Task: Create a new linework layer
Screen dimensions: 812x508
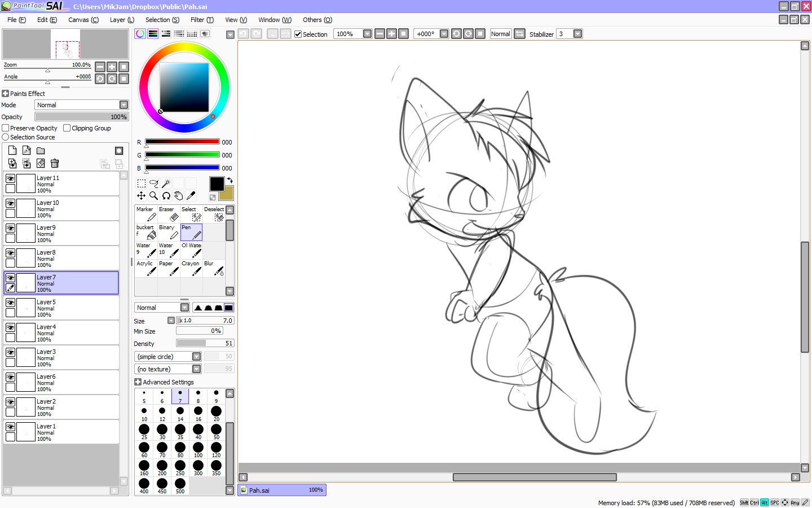Action: [27, 151]
